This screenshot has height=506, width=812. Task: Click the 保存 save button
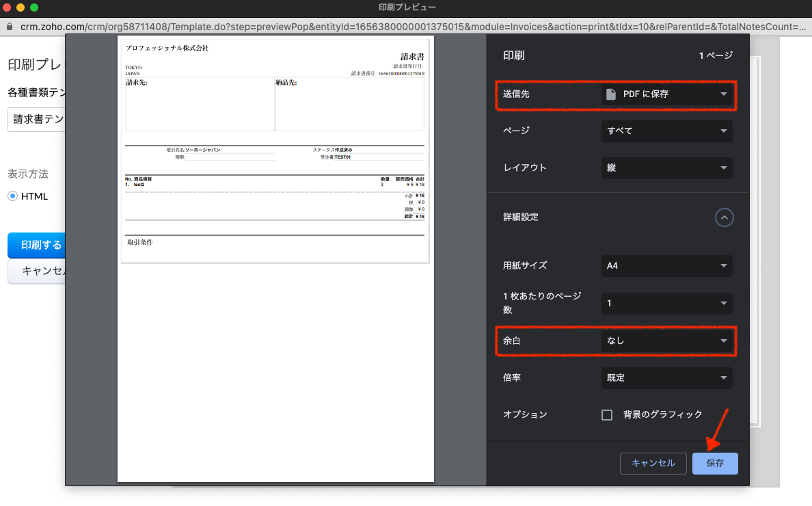pyautogui.click(x=715, y=463)
